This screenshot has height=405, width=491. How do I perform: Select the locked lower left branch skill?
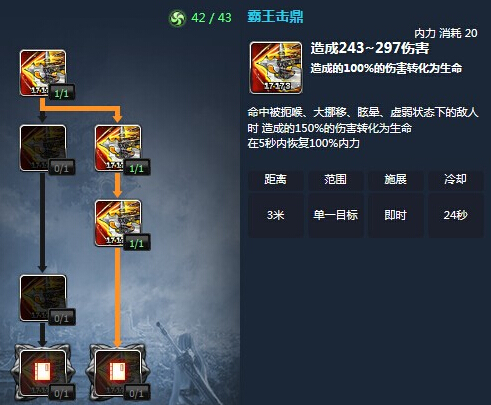pyautogui.click(x=43, y=298)
